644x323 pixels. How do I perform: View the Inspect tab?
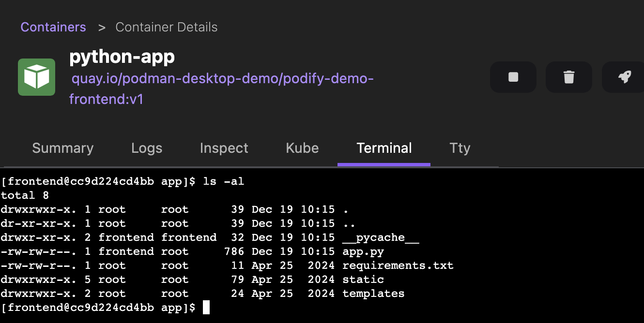224,148
